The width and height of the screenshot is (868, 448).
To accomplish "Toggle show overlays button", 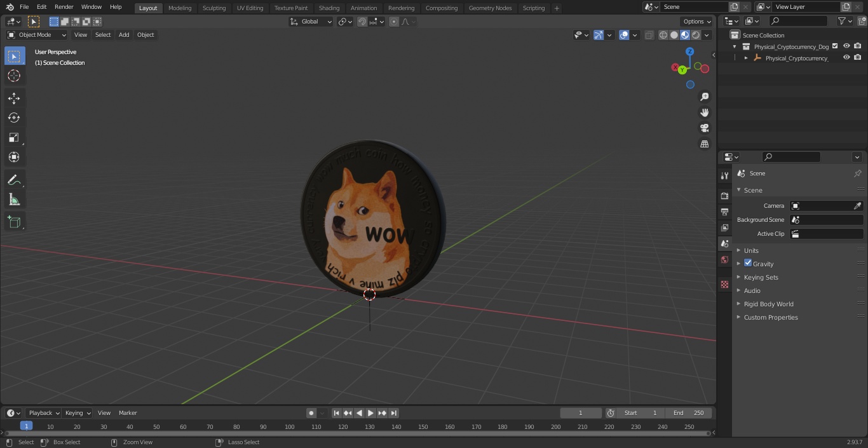I will 624,35.
